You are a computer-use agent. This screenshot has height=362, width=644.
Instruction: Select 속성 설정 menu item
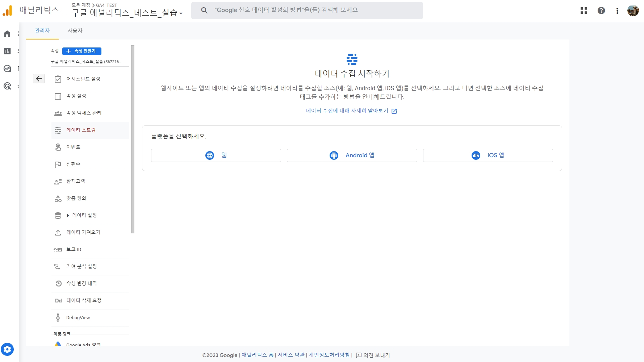[90, 96]
